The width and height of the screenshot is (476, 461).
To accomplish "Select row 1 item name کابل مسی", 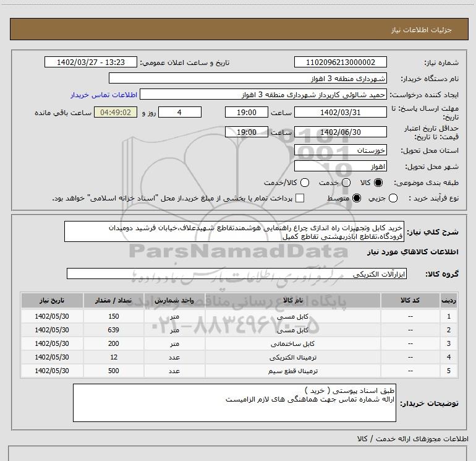I will (292, 316).
